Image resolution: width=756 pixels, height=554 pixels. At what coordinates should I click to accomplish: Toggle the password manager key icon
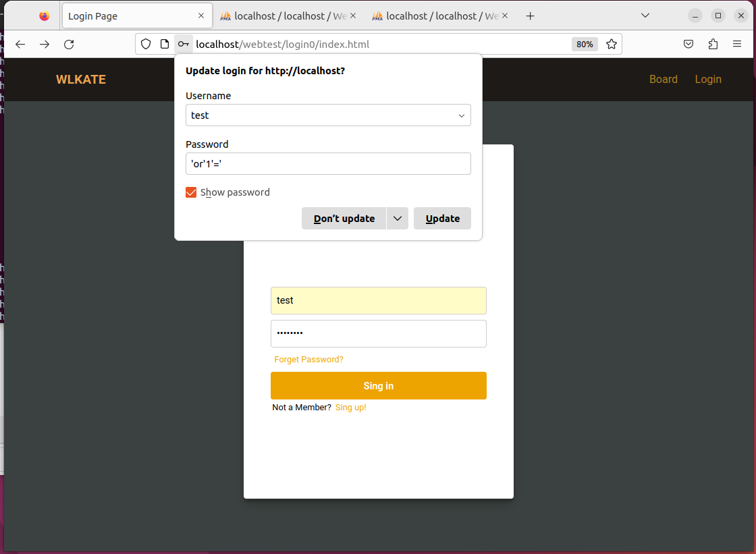[x=183, y=45]
